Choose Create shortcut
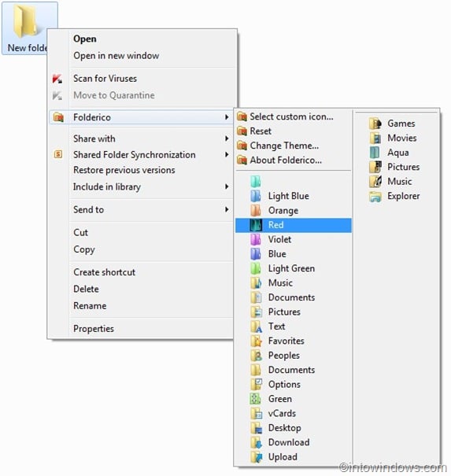 (x=105, y=272)
